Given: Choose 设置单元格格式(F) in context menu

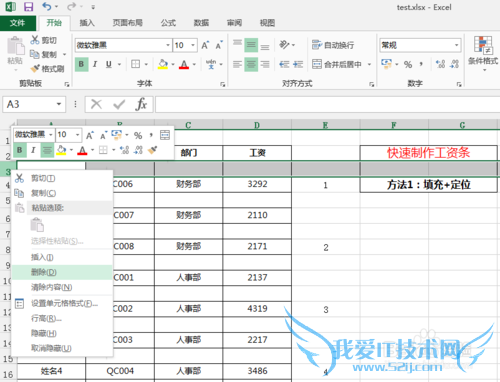Looking at the screenshot, I should click(62, 303).
